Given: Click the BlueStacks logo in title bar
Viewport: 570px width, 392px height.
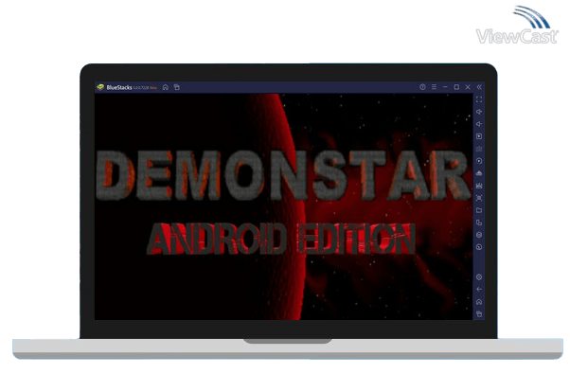Looking at the screenshot, I should [100, 87].
